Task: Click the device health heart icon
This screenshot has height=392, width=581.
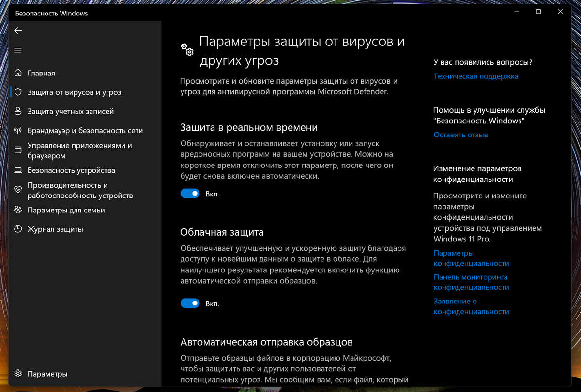Action: click(x=18, y=190)
